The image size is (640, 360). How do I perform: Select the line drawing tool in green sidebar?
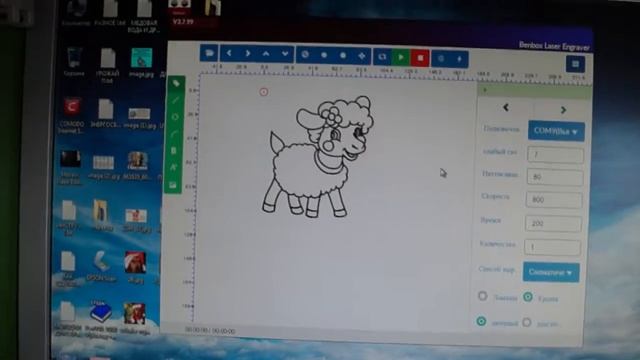[x=176, y=100]
